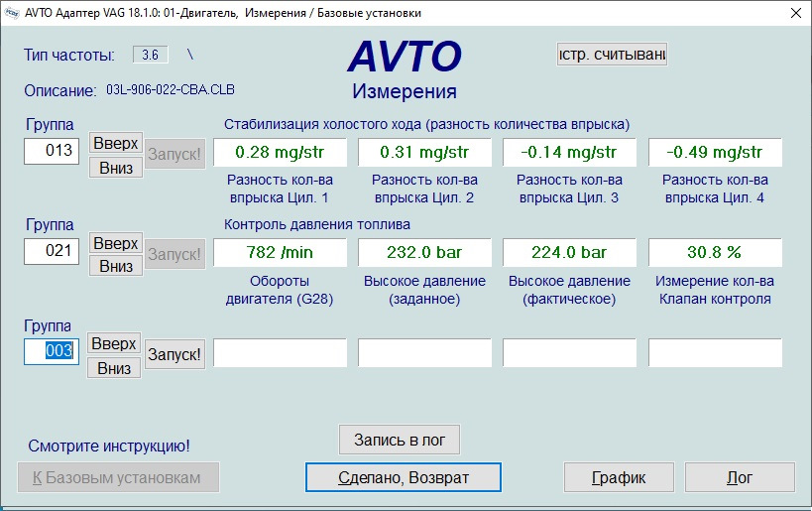Viewport: 812px width, 511px height.
Task: Click the description 03L-906-022-CBA.CLB
Action: [171, 89]
